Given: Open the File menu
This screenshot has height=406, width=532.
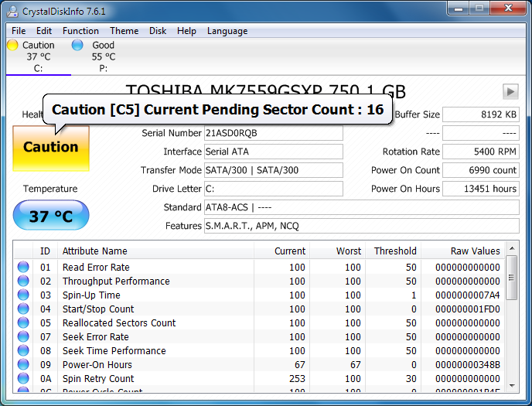Looking at the screenshot, I should 19,31.
